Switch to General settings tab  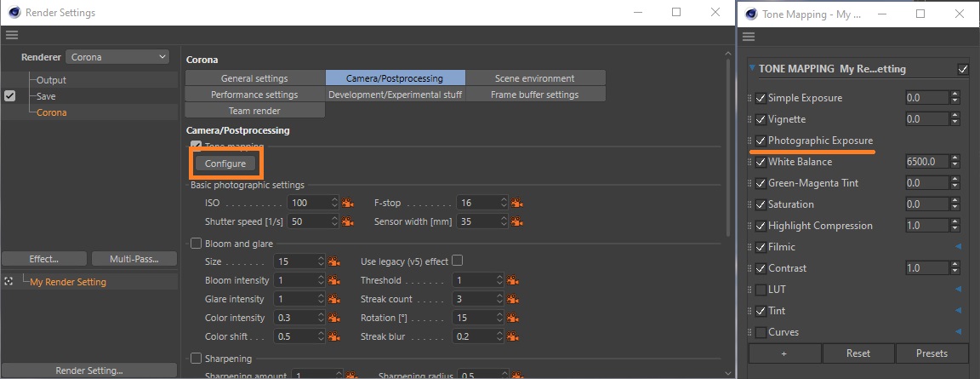(x=255, y=78)
